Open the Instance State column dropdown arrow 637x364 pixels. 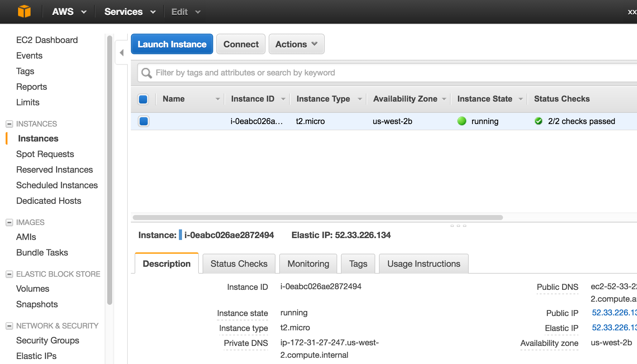(x=520, y=99)
